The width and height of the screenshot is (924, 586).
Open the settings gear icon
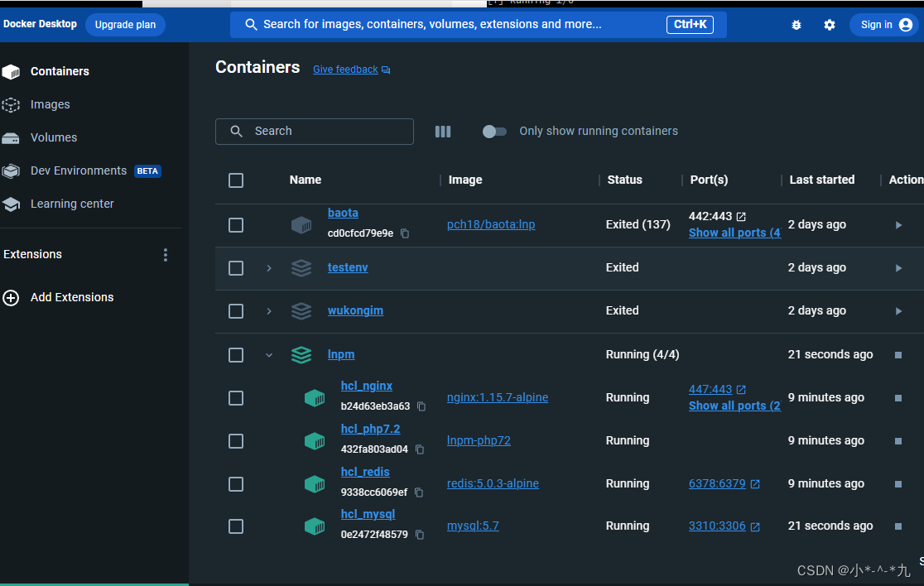click(829, 25)
